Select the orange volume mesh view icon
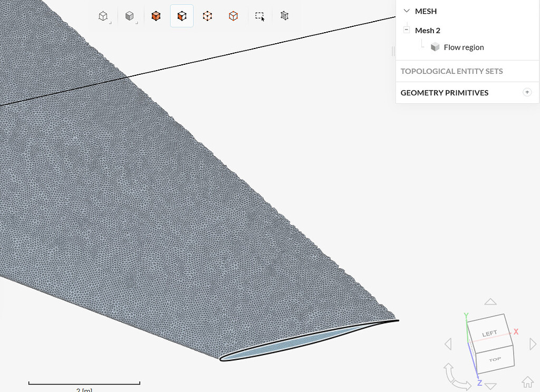The width and height of the screenshot is (540, 392). 156,16
